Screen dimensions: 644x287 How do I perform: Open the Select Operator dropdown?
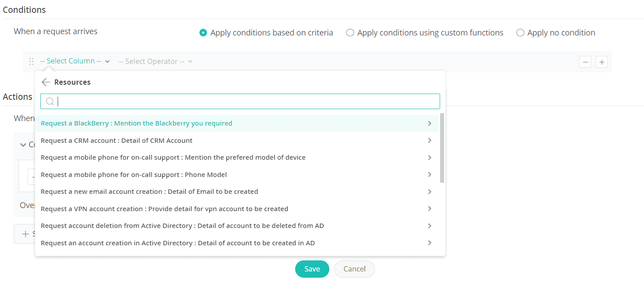(x=155, y=62)
